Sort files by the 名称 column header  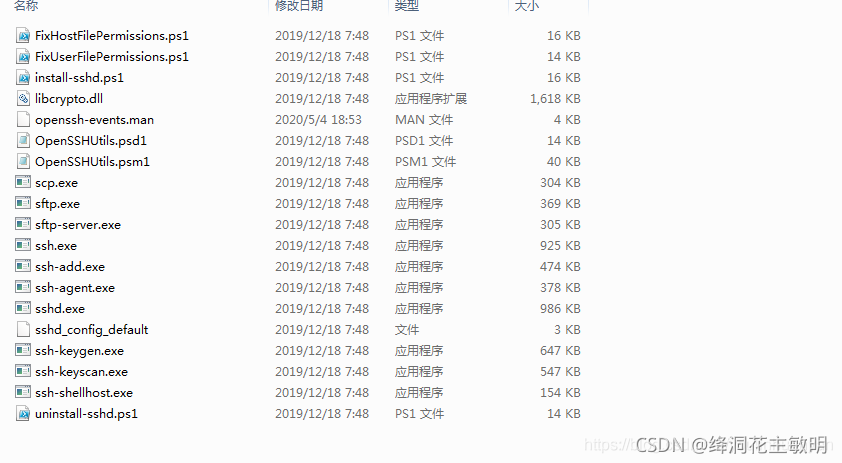(26, 6)
